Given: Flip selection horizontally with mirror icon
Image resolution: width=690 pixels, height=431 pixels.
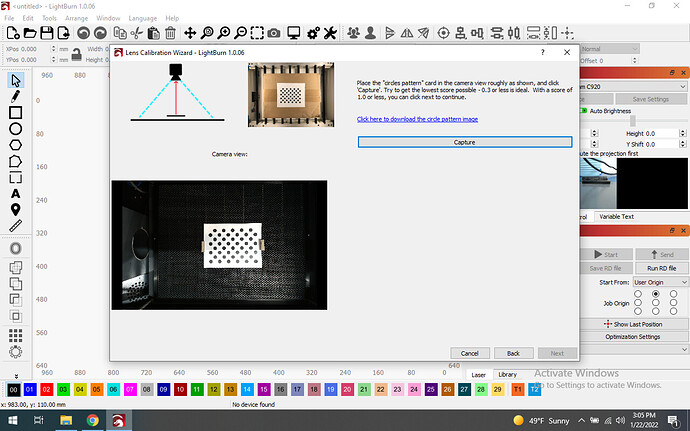Looking at the screenshot, I should click(x=407, y=33).
